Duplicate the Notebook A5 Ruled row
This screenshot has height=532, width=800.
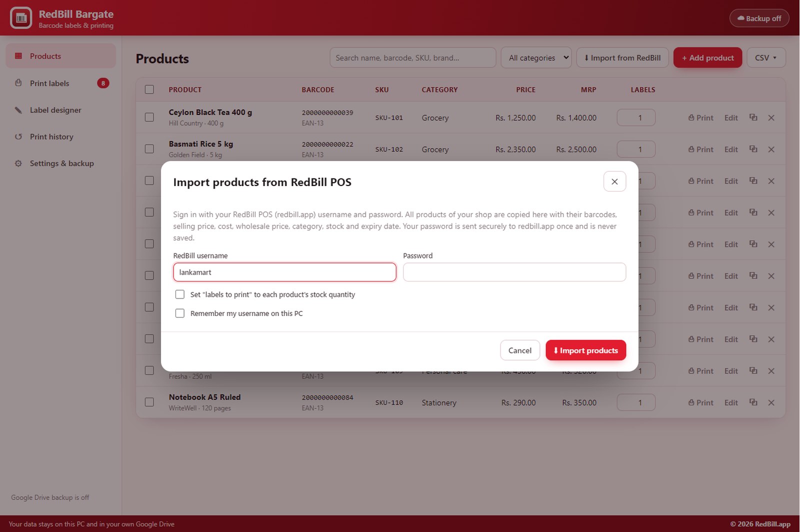[x=753, y=402]
